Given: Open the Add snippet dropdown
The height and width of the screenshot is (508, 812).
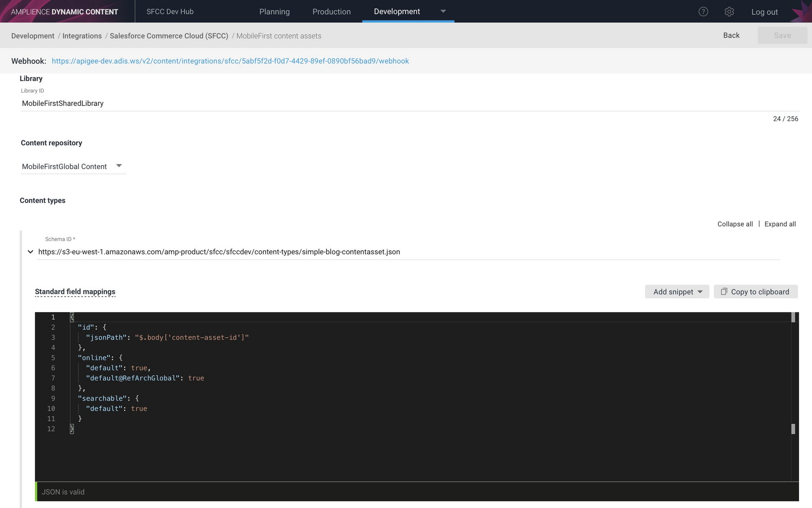Looking at the screenshot, I should point(677,292).
